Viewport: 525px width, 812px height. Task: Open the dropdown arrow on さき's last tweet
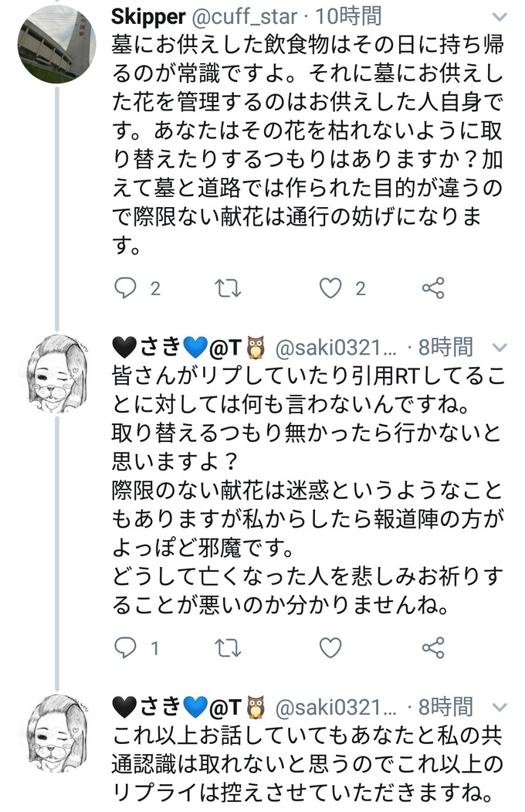pyautogui.click(x=500, y=707)
